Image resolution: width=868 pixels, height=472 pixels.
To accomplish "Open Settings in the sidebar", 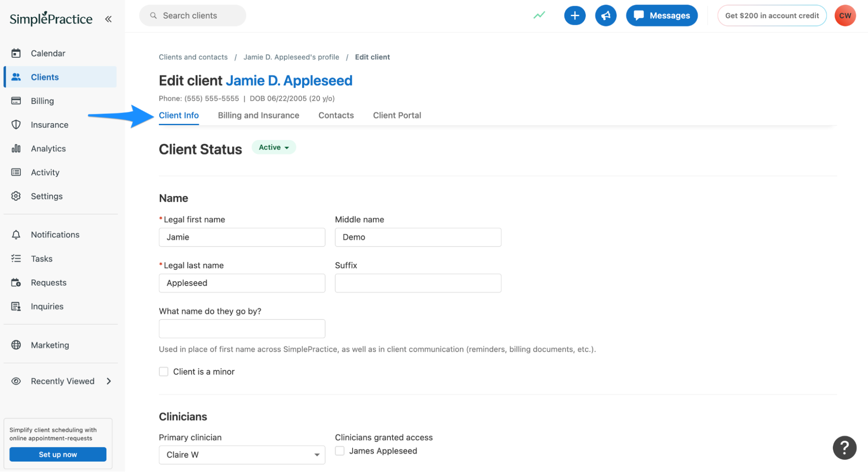I will pos(60,196).
